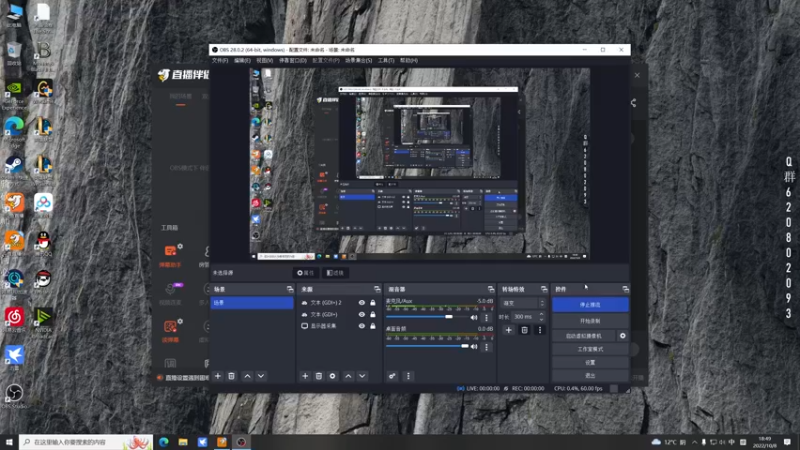Increase transition duration with up arrow
The width and height of the screenshot is (800, 450).
tap(541, 314)
